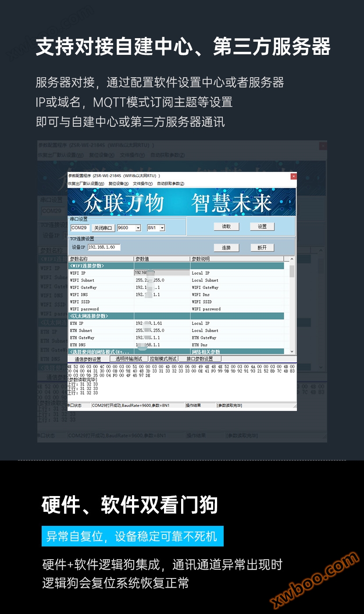Click the 断开 button
Image resolution: width=364 pixels, height=614 pixels.
point(262,248)
